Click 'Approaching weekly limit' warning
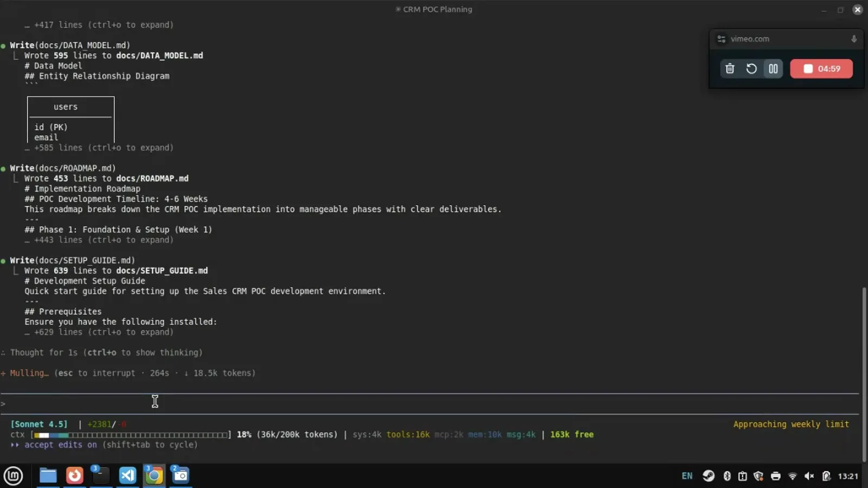Screen dimensions: 868x488 tap(791, 424)
